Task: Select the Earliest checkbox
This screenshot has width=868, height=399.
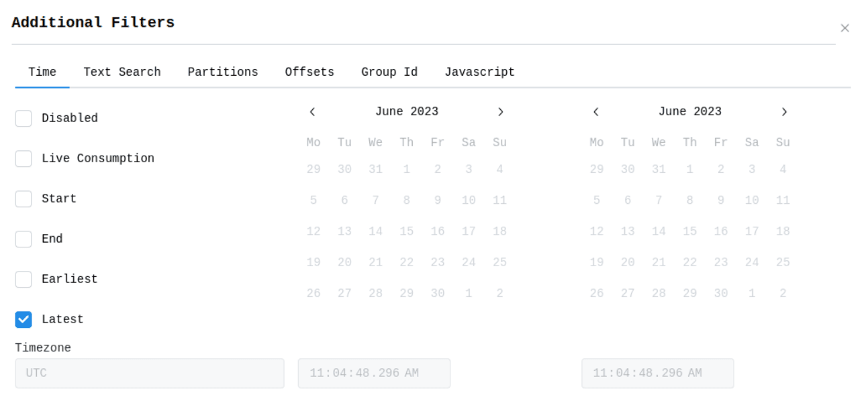Action: pyautogui.click(x=23, y=280)
